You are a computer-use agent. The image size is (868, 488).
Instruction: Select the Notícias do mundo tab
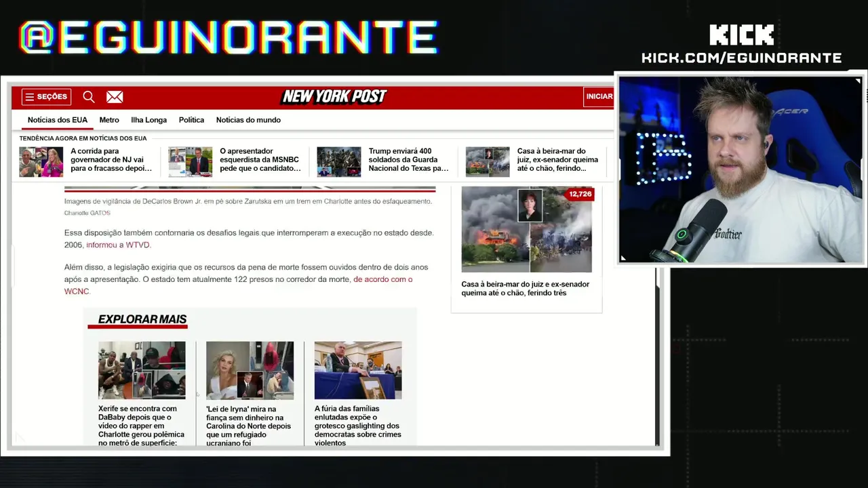(x=248, y=120)
